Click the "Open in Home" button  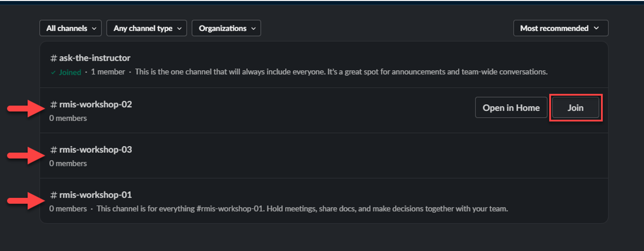coord(511,108)
